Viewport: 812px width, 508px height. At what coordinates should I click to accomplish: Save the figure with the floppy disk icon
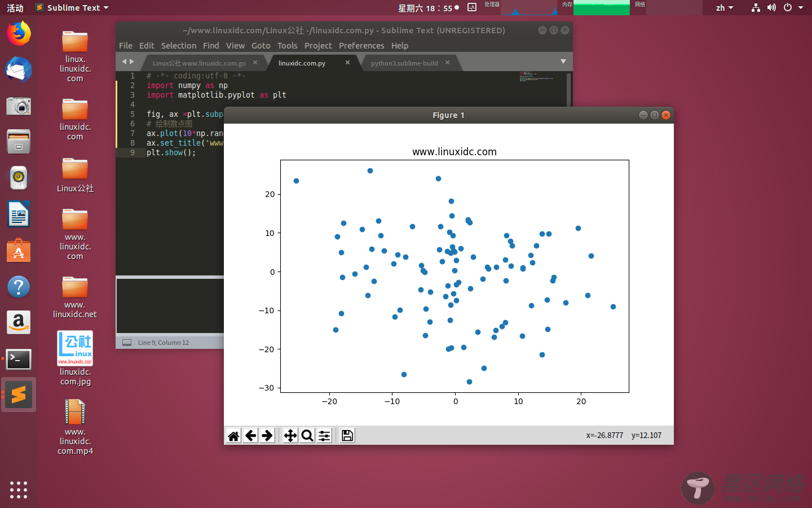click(x=347, y=435)
